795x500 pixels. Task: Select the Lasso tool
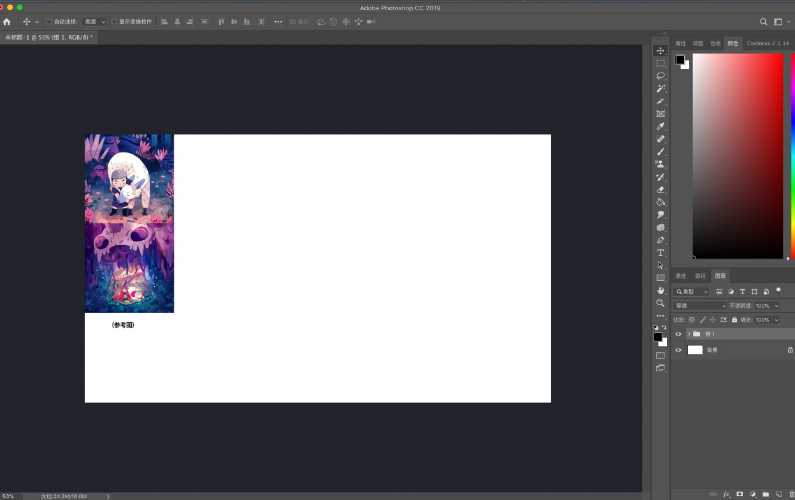pos(660,76)
